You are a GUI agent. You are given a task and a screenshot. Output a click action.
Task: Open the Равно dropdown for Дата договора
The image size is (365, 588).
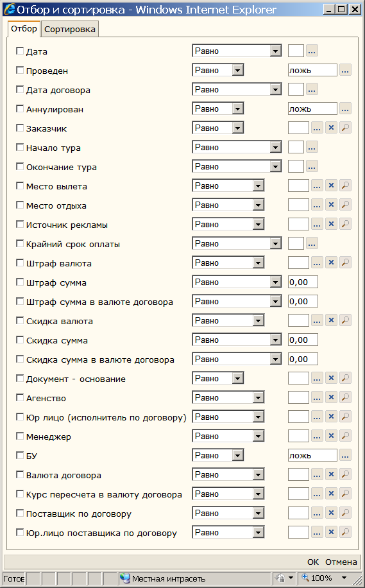237,90
